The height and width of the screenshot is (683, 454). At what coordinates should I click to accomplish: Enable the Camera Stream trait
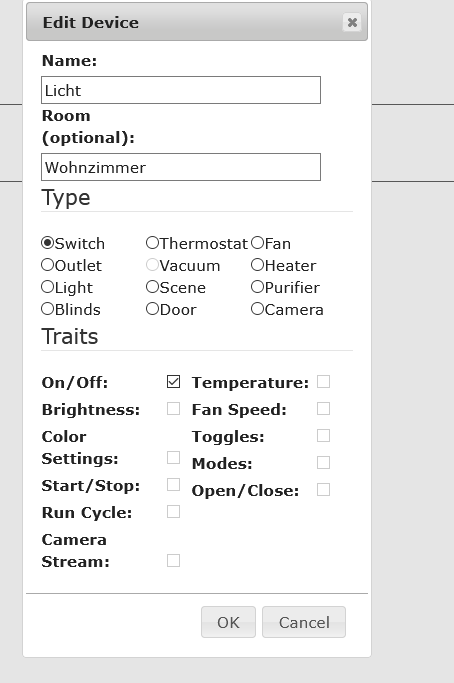point(173,561)
